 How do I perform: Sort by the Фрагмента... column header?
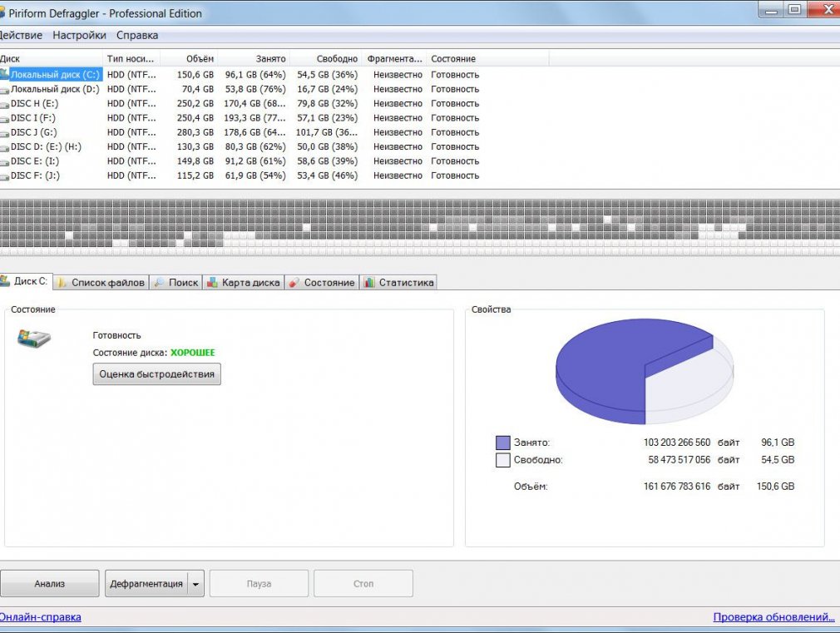click(x=395, y=59)
